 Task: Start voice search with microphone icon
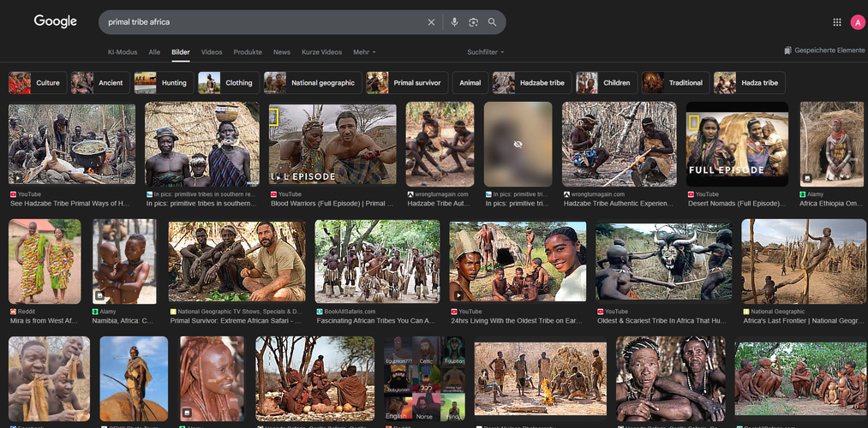pyautogui.click(x=455, y=22)
